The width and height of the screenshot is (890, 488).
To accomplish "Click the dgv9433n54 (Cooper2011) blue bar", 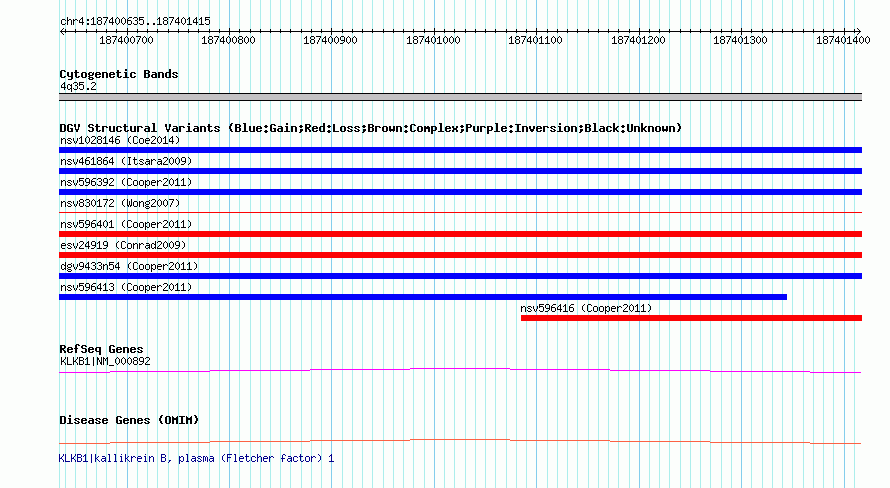I will pyautogui.click(x=460, y=276).
